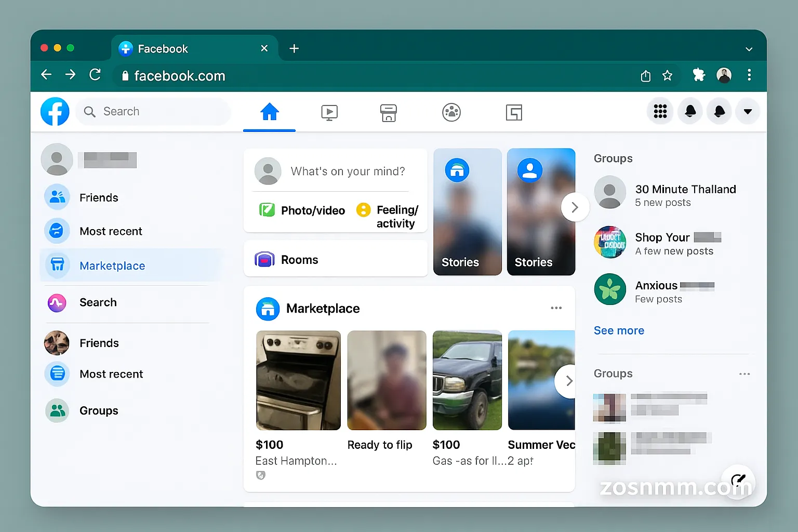Open the black truck listing photo
798x532 pixels.
coord(467,380)
